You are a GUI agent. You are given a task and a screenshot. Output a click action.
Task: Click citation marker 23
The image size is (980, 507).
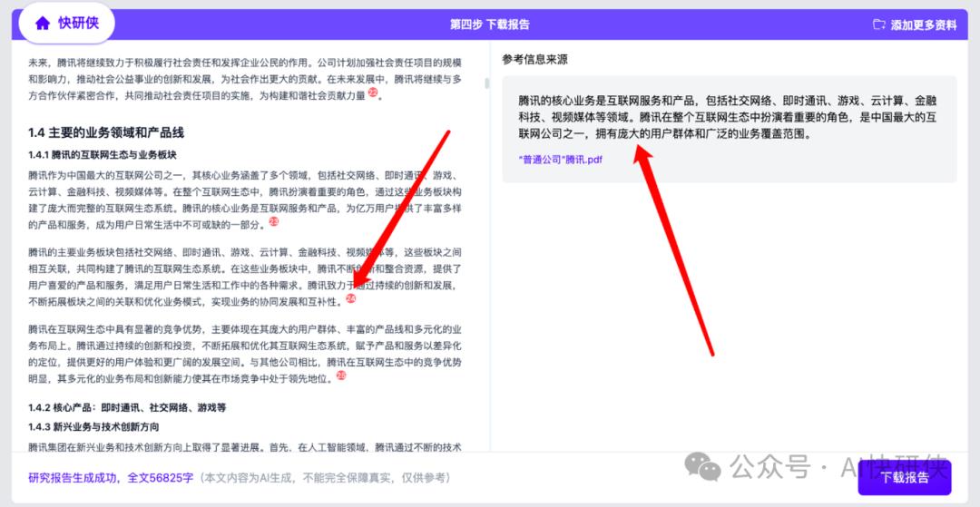coord(274,221)
